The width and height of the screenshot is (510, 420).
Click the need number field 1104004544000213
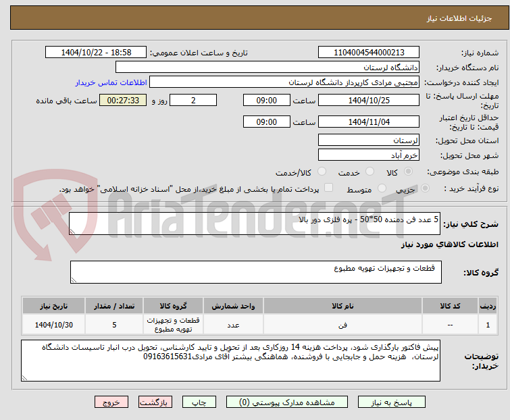point(369,53)
